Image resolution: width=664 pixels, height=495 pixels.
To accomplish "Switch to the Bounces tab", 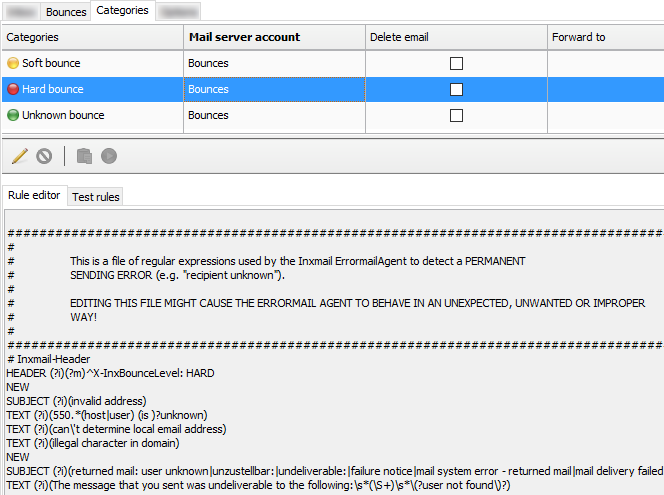I will pos(67,12).
